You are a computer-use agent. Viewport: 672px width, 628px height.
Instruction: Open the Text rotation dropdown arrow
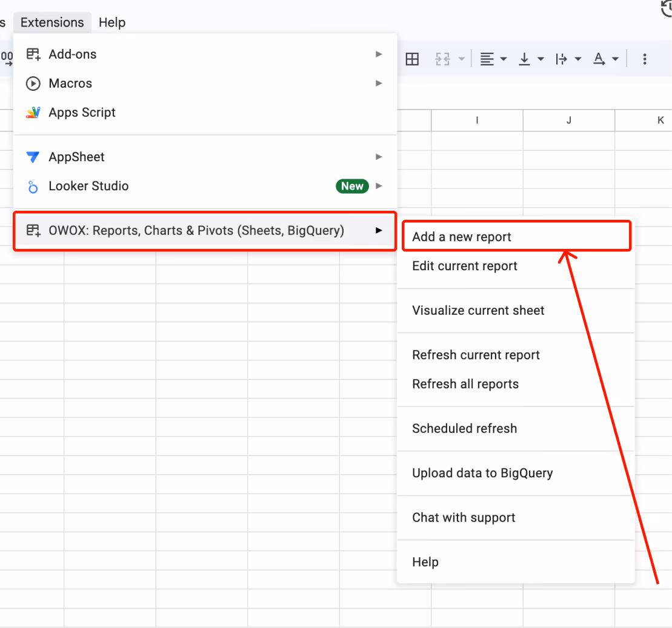tap(616, 59)
